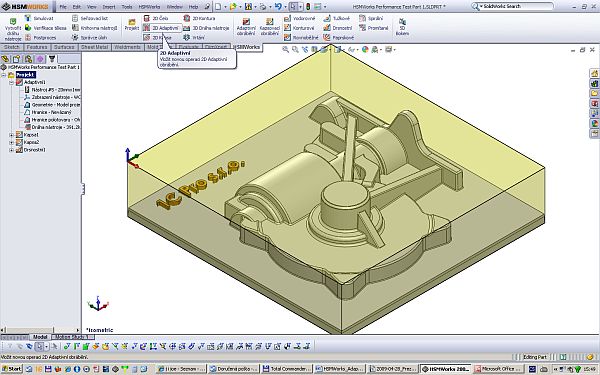Open the Knihovna nástrojů tool library

(95, 28)
